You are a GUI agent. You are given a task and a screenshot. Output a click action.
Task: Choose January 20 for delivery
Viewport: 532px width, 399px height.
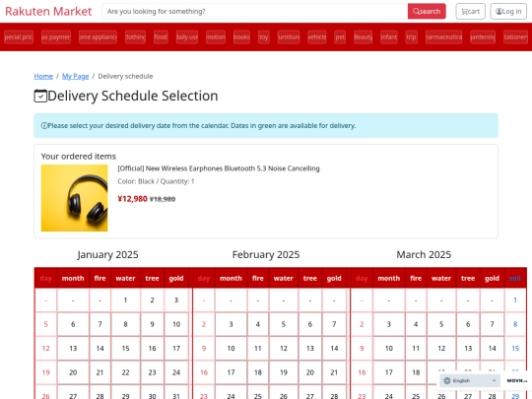(x=73, y=372)
